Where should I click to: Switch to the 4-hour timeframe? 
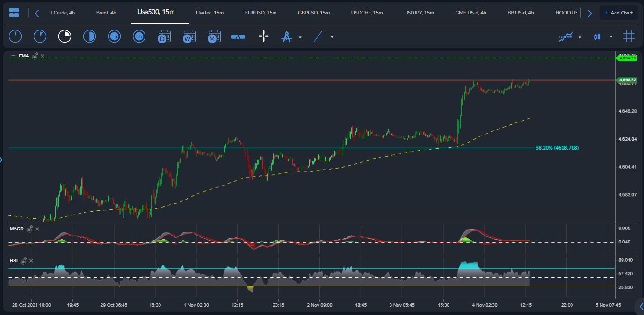(139, 36)
